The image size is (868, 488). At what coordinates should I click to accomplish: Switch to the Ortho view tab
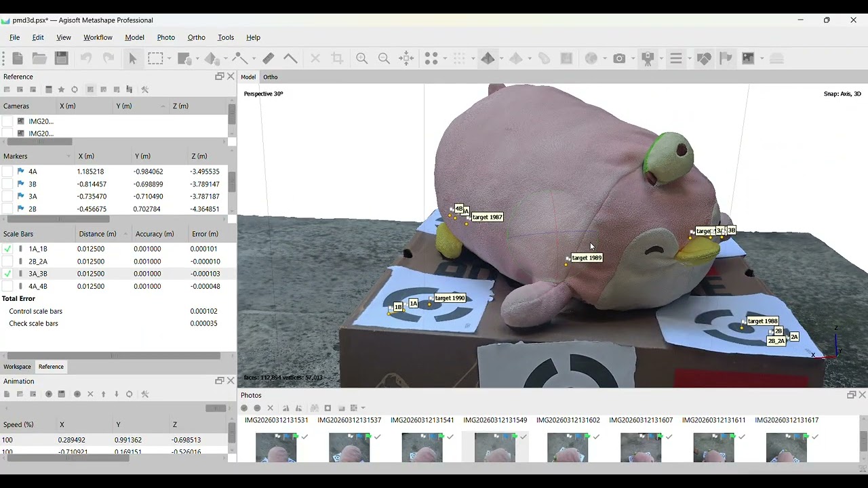[271, 77]
